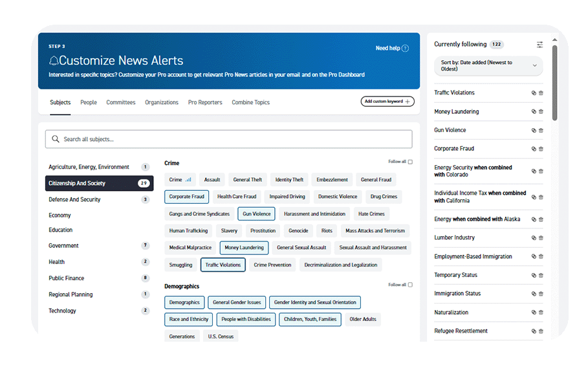
Task: Open the Health category
Action: tap(100, 262)
